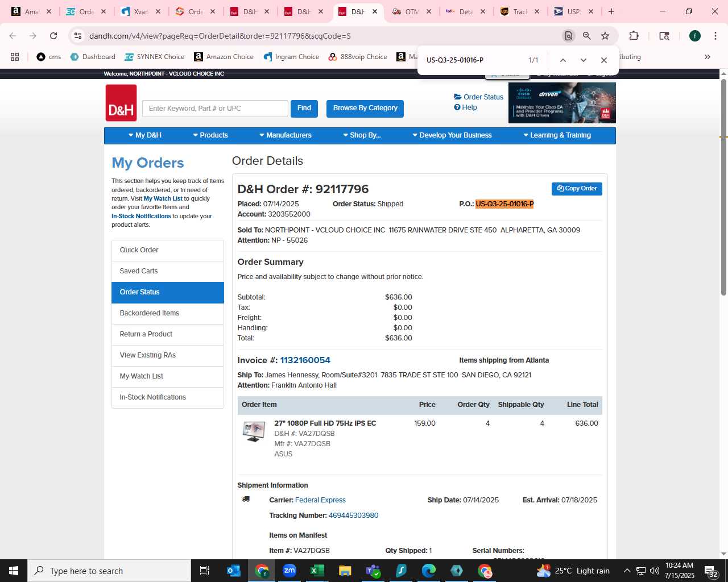The height and width of the screenshot is (582, 728).
Task: Click Browse By Category button
Action: [365, 108]
